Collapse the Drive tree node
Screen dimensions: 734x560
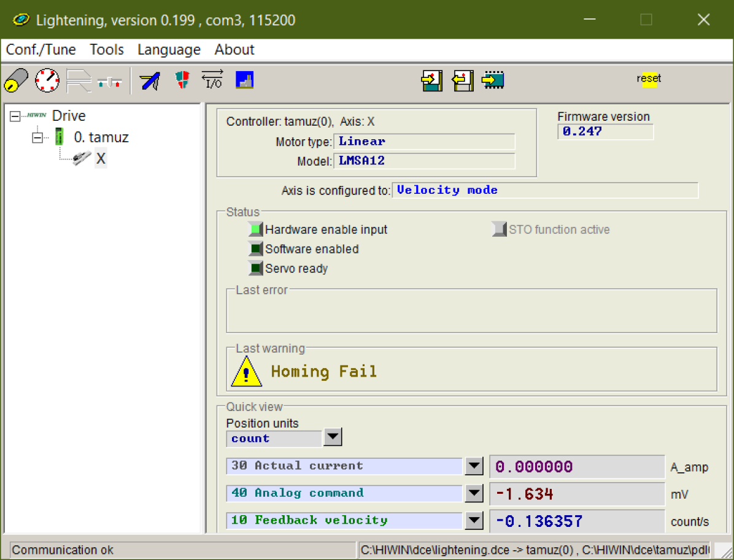tap(15, 117)
